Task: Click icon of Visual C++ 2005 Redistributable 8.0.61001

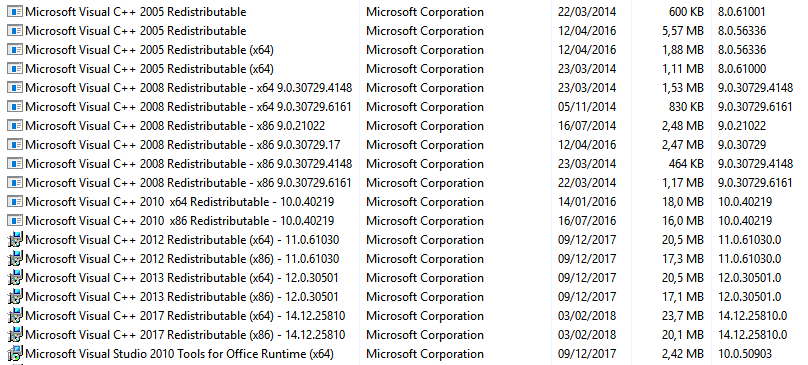Action: point(15,12)
